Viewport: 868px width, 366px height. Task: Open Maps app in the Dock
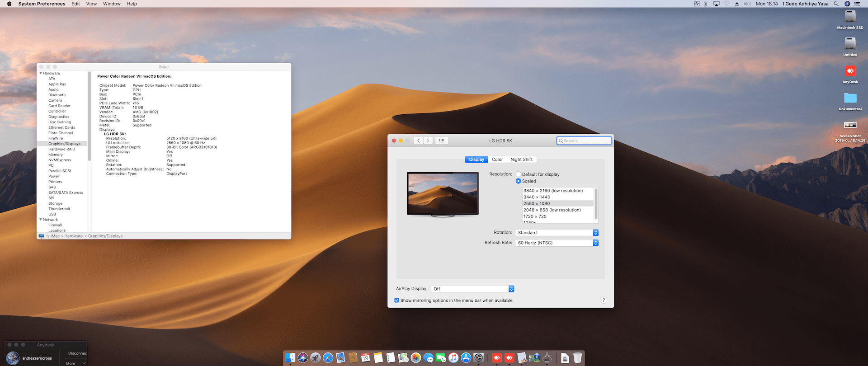tap(403, 358)
